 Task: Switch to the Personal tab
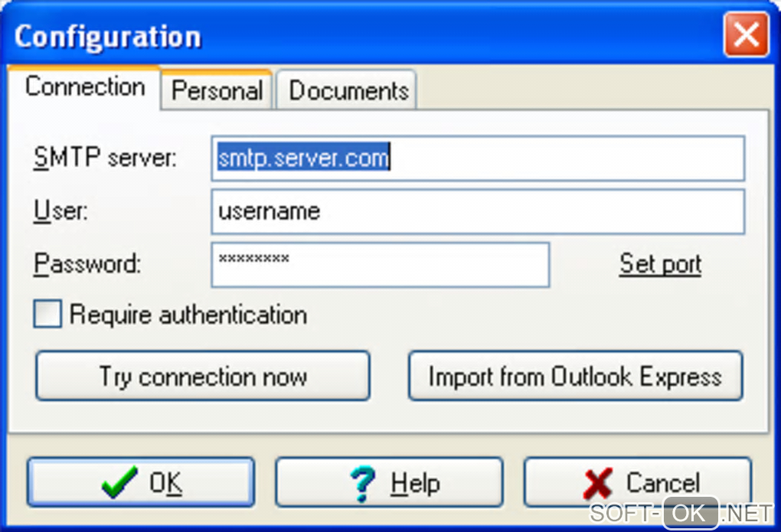217,90
